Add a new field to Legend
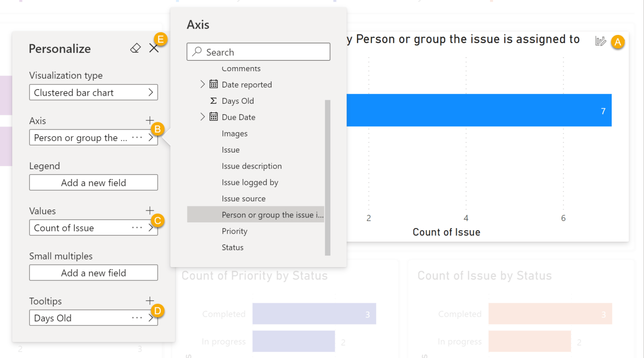 pyautogui.click(x=94, y=183)
